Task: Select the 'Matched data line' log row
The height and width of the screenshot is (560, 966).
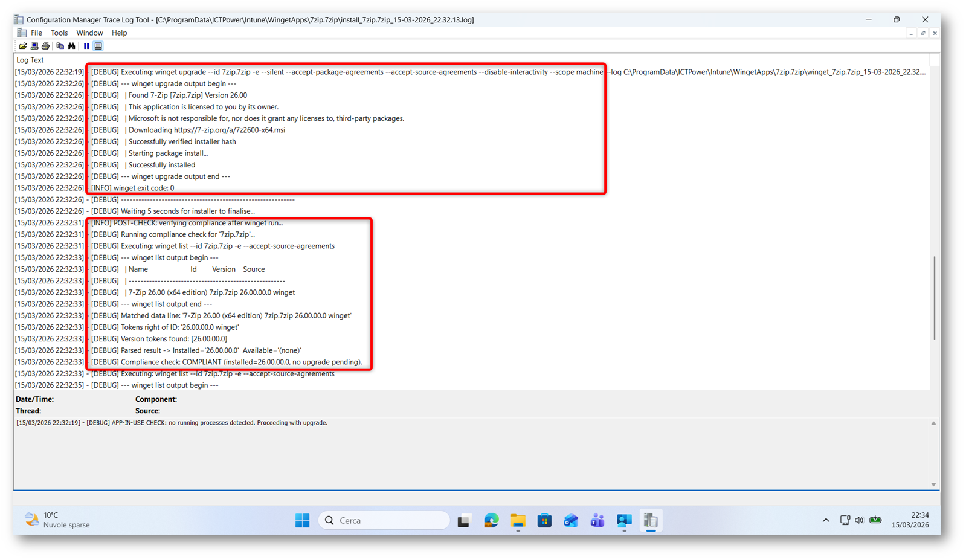Action: (x=471, y=315)
